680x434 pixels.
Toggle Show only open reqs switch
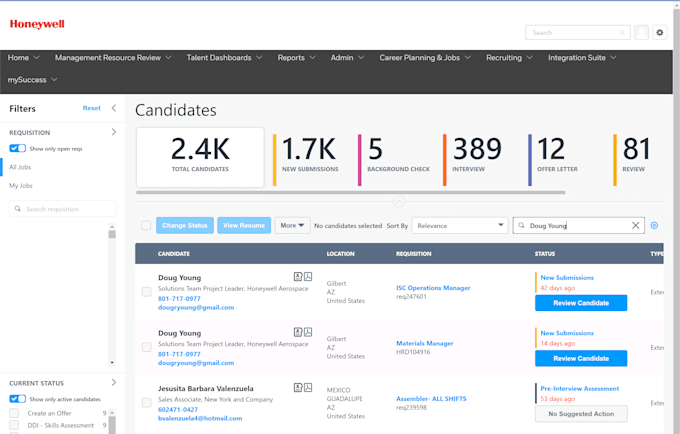17,148
